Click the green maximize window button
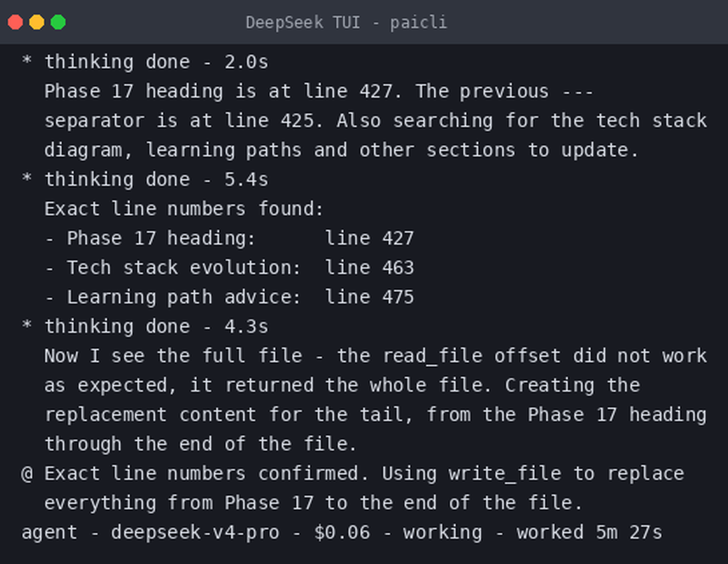Screen dimensions: 728x564 pyautogui.click(x=58, y=22)
